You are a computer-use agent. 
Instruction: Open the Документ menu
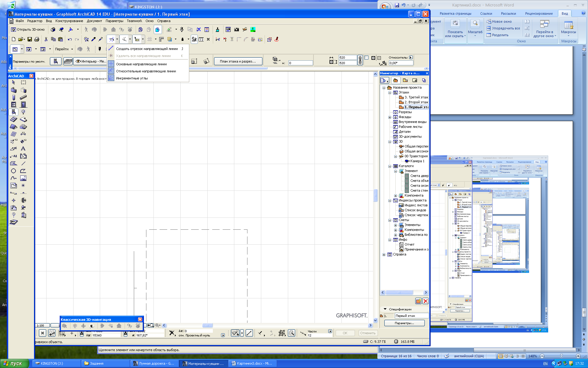(94, 21)
